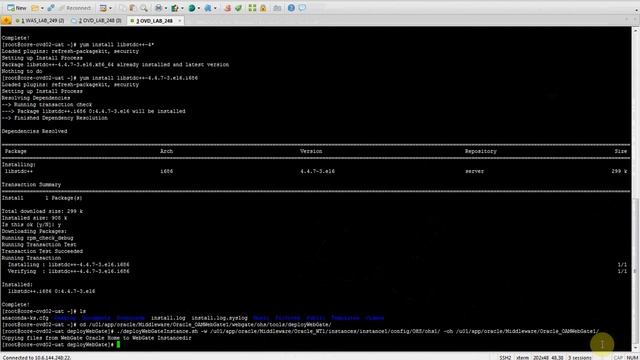
Task: Click the New session button
Action: click(16, 8)
